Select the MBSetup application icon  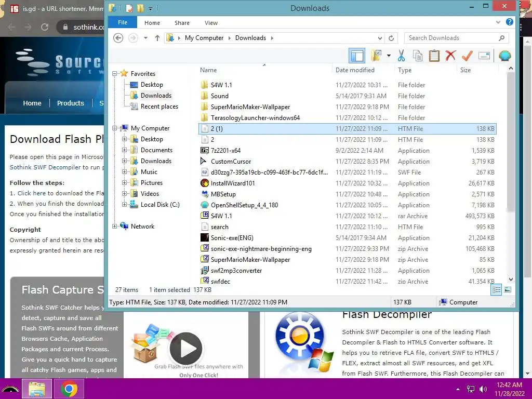pos(205,194)
